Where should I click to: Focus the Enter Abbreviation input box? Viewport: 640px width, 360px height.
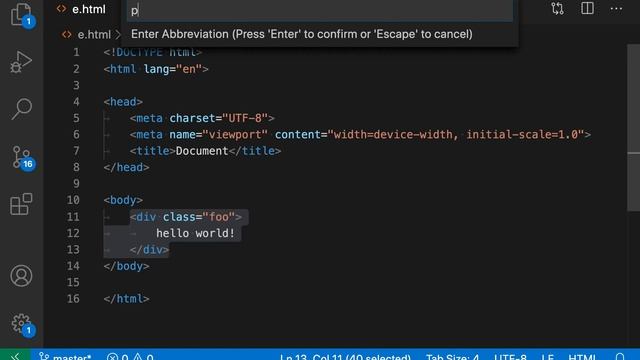[x=320, y=11]
